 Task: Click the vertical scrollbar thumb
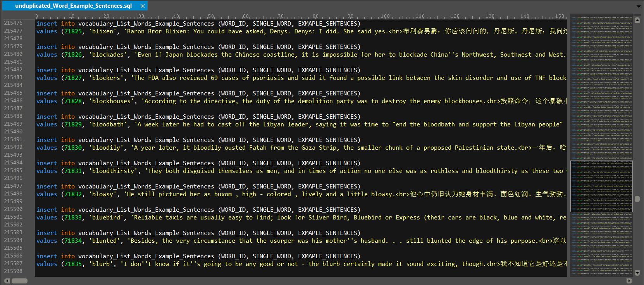[637, 199]
